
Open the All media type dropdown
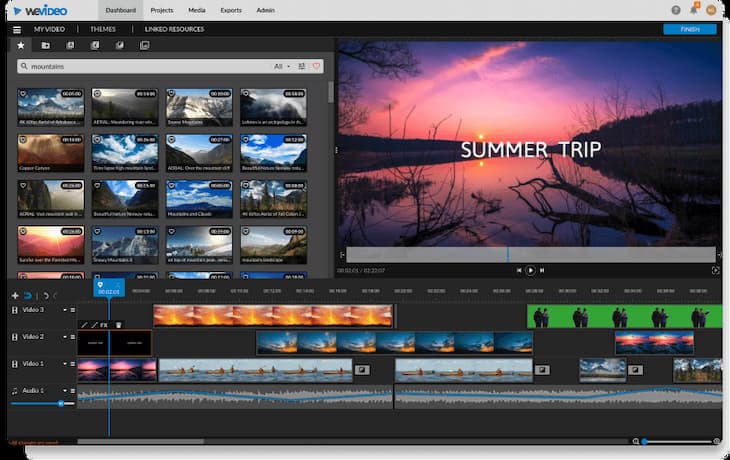282,66
